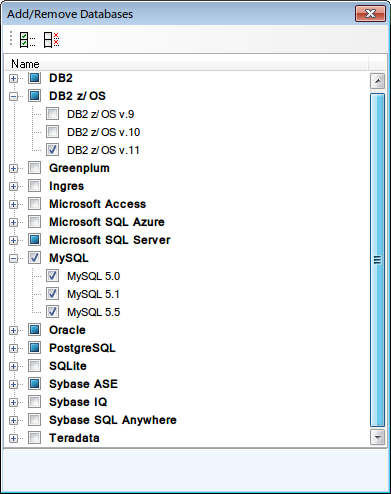Screen dimensions: 391x494
Task: Expand the Oracle node
Action: click(x=13, y=331)
